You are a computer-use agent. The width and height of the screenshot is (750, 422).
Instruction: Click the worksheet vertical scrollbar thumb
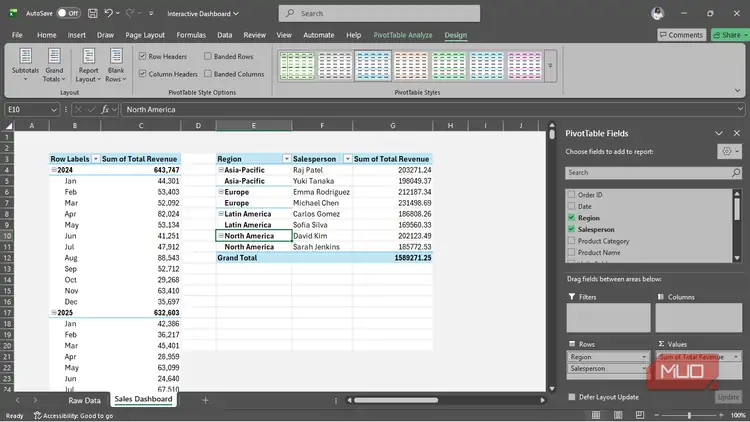(552, 134)
